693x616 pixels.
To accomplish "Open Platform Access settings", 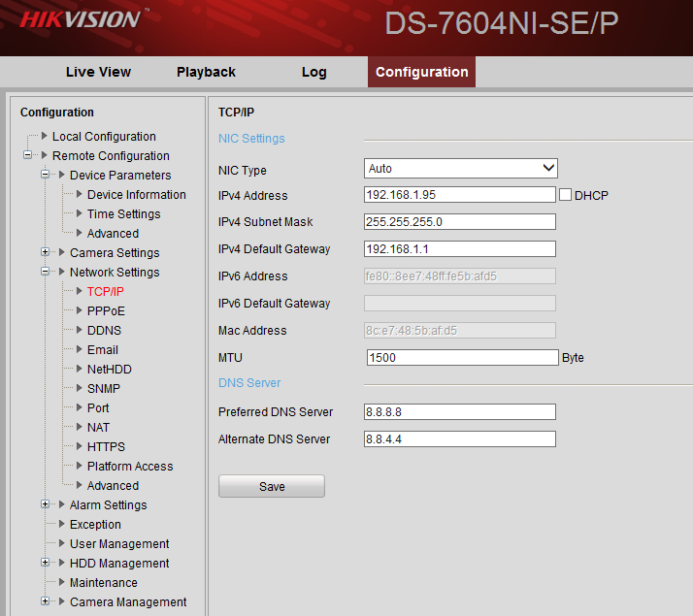I will (129, 467).
